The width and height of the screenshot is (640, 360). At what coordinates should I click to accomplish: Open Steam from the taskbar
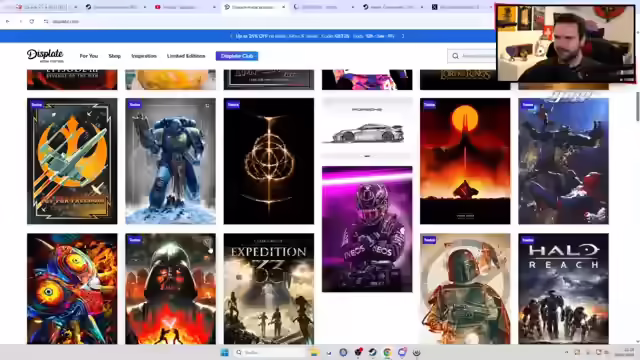click(373, 352)
